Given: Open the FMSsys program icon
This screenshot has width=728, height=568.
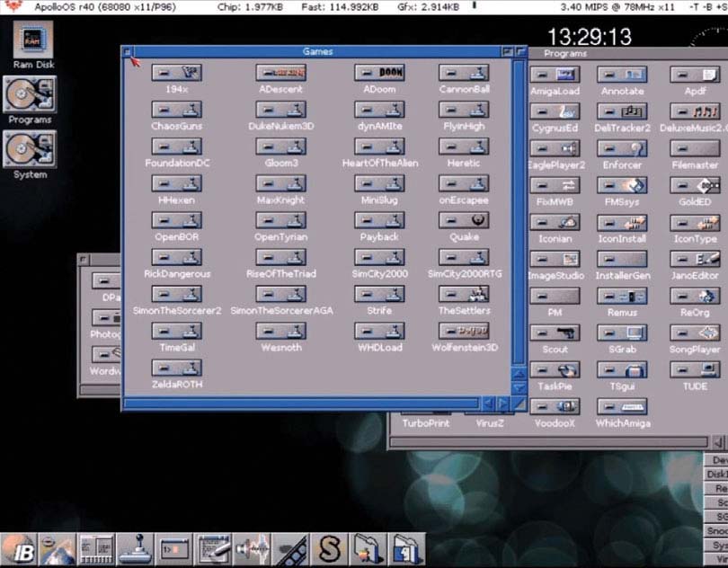Looking at the screenshot, I should (622, 185).
